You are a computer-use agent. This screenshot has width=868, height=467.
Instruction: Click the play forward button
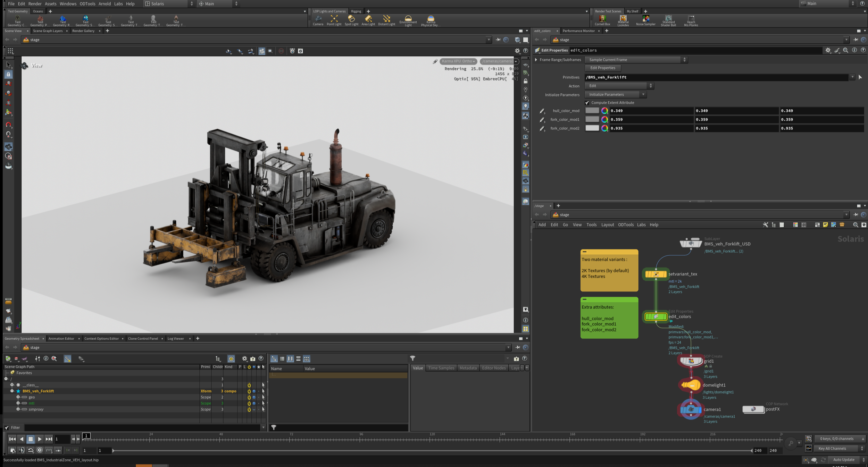40,439
